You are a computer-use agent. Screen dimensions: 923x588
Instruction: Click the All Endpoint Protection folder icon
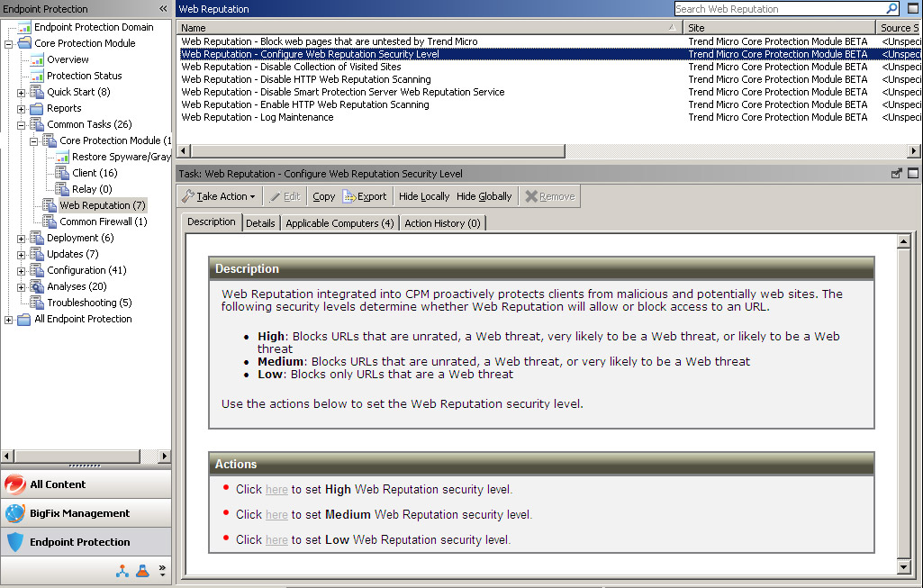24,319
